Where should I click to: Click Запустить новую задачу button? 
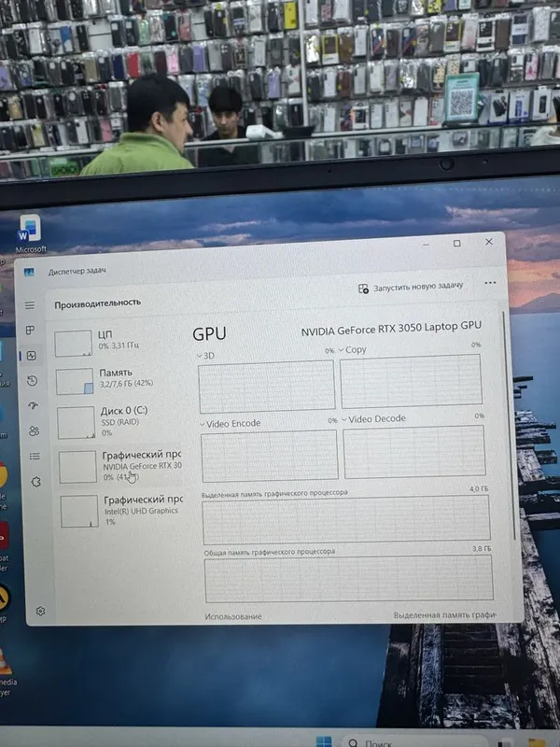pos(411,288)
